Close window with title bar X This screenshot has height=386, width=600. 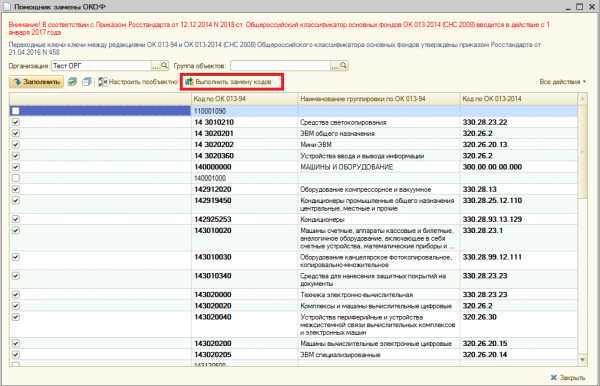click(592, 7)
